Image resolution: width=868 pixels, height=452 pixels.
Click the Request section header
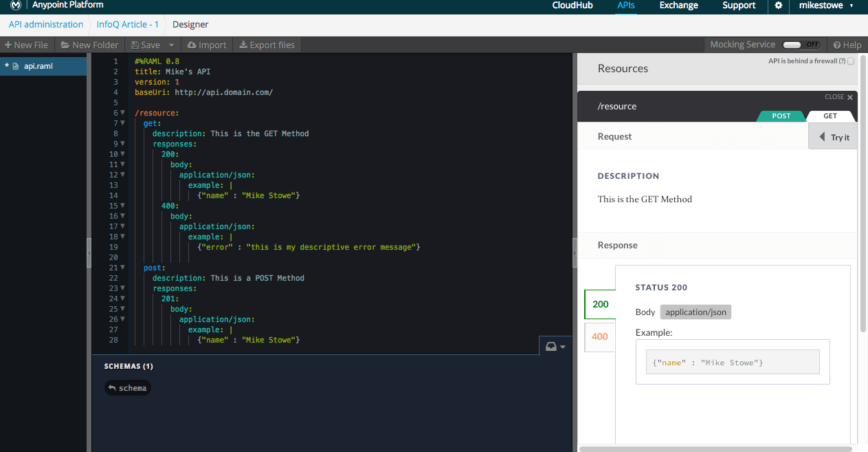[x=614, y=136]
